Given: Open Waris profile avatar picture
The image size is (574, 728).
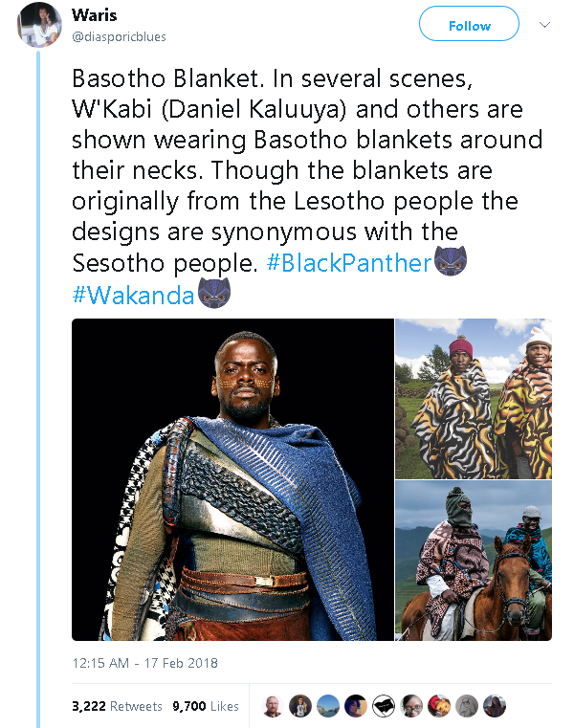Looking at the screenshot, I should 38,26.
